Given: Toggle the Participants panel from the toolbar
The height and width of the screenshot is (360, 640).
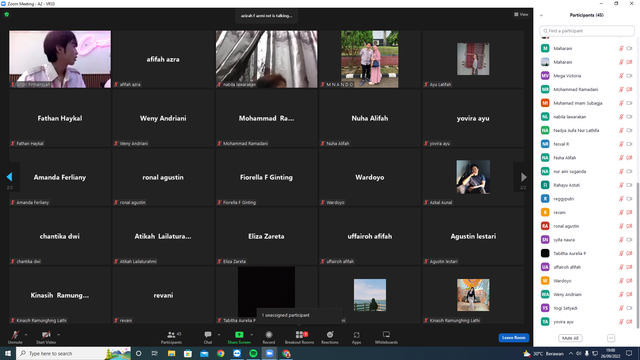Looking at the screenshot, I should 171,337.
